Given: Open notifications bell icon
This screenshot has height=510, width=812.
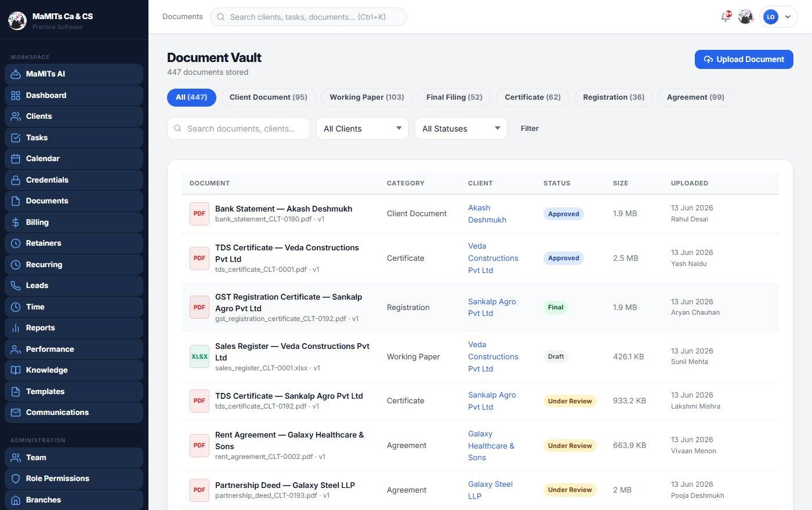Looking at the screenshot, I should tap(726, 17).
